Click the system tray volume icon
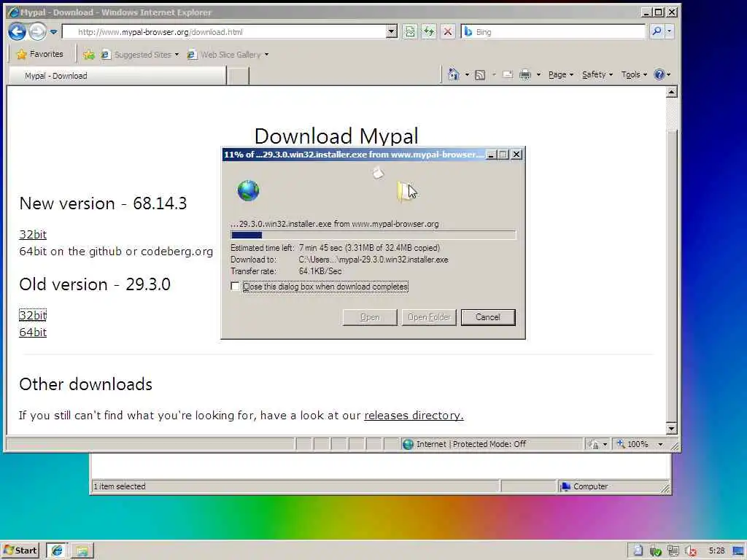This screenshot has width=747, height=560. (x=691, y=551)
